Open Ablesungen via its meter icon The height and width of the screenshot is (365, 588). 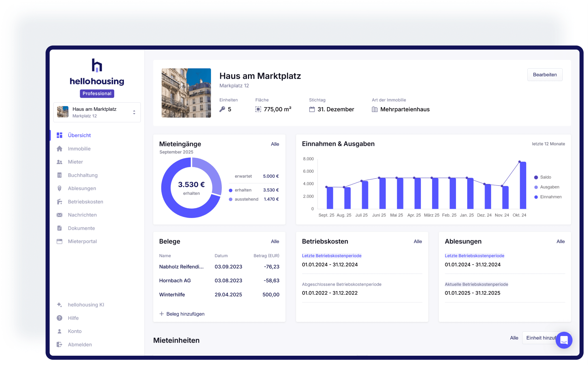pyautogui.click(x=60, y=188)
